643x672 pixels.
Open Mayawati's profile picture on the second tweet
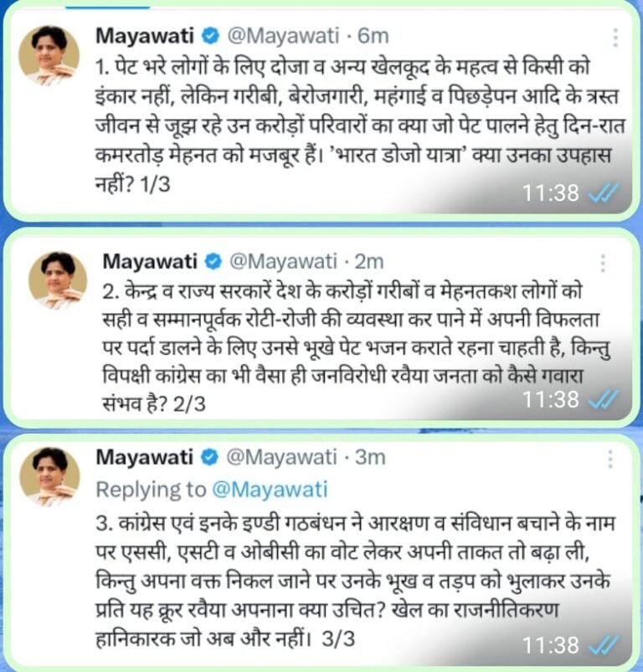tap(58, 280)
